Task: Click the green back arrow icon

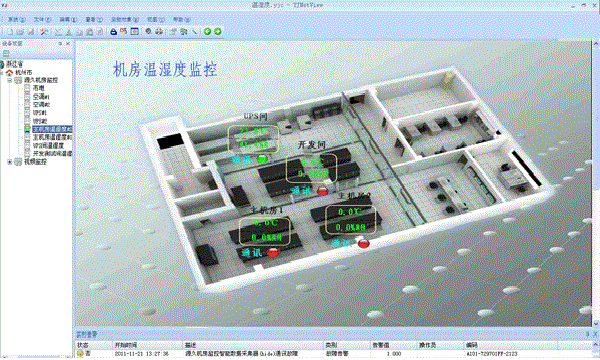Action: 207,32
